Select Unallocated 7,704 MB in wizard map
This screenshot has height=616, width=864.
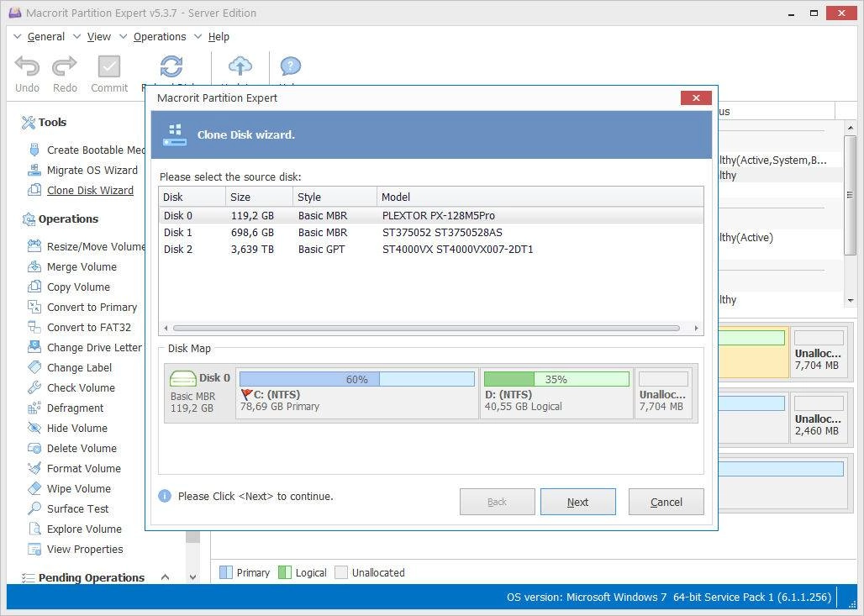pos(663,392)
